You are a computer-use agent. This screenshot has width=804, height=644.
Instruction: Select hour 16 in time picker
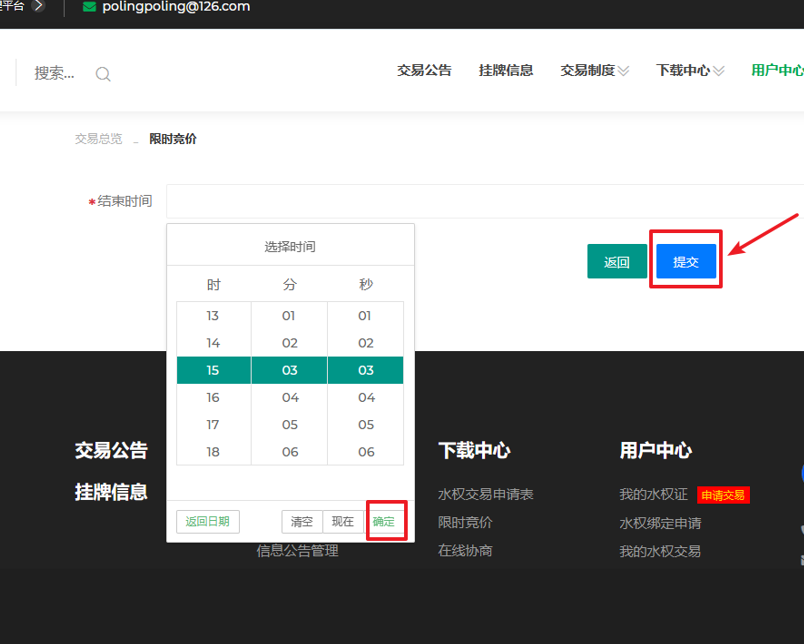coord(213,398)
